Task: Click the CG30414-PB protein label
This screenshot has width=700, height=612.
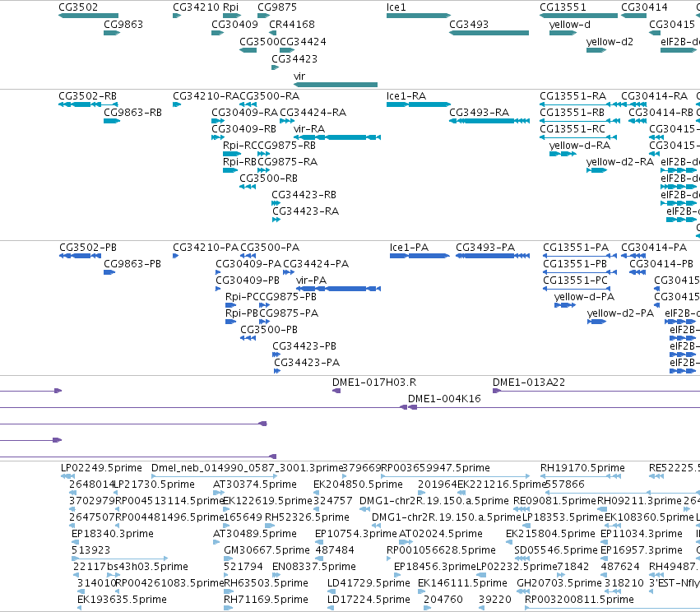Action: pos(661,264)
